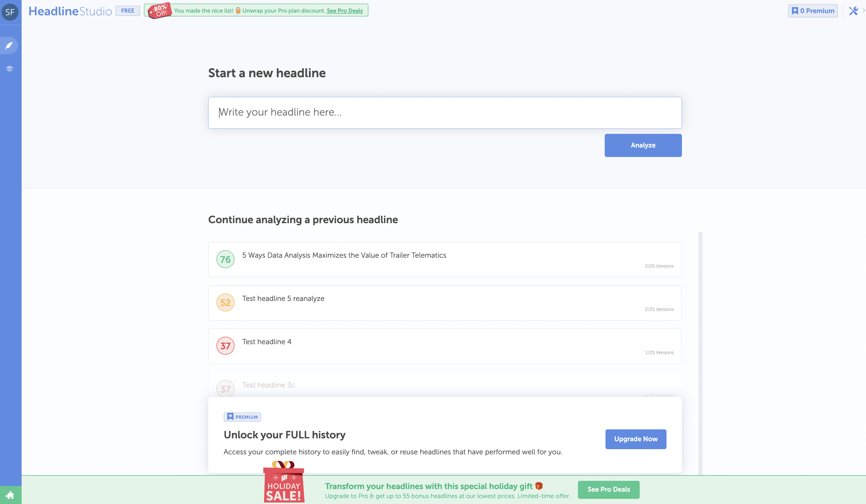The width and height of the screenshot is (866, 504).
Task: Open the SF user avatar menu
Action: point(10,12)
